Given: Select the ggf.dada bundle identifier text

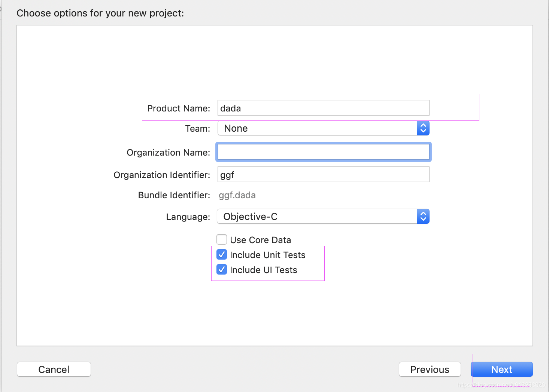Looking at the screenshot, I should 237,195.
